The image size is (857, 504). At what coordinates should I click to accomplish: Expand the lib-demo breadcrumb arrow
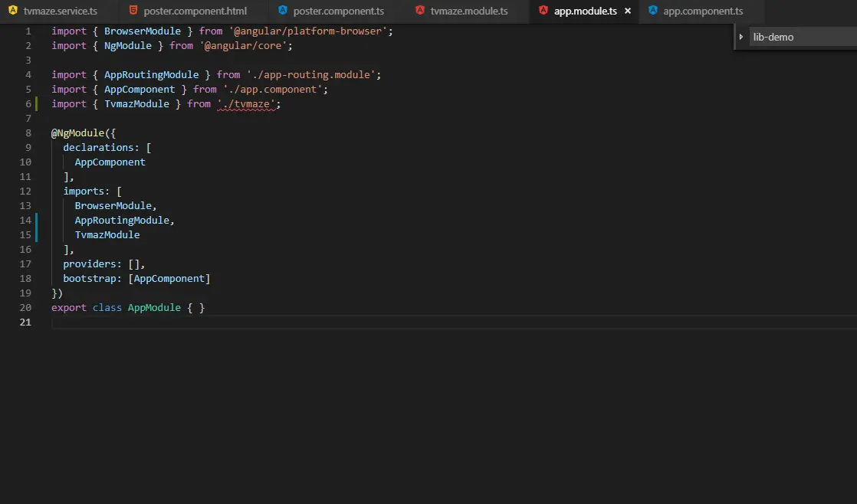[x=741, y=37]
